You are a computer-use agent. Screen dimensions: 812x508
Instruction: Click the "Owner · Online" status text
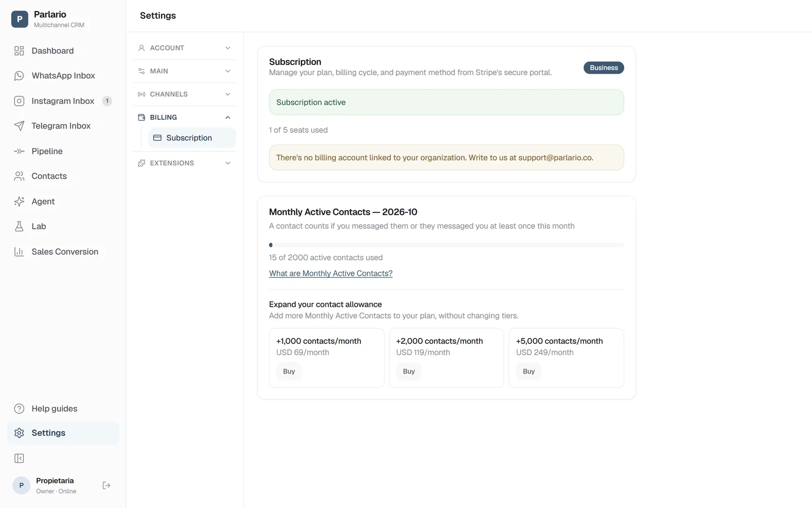tap(56, 491)
